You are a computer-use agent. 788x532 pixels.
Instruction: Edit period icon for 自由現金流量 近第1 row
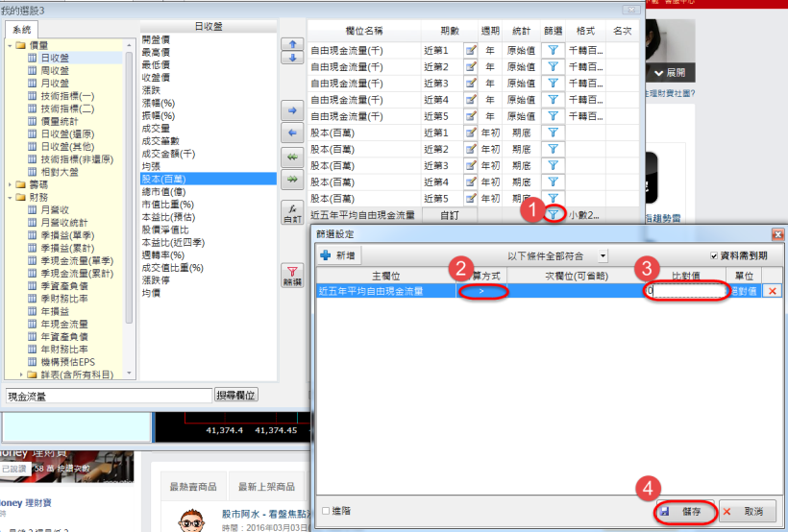(471, 50)
